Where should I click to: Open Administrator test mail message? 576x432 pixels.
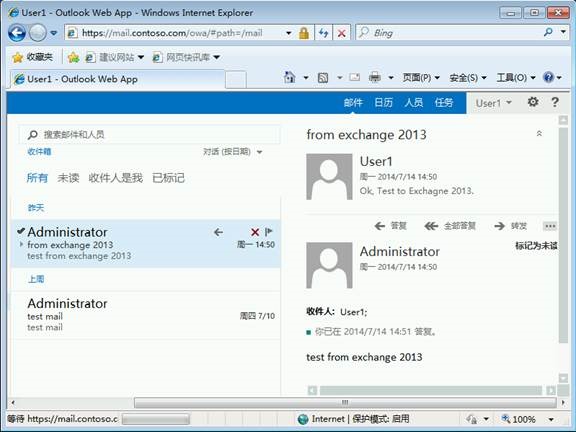146,315
